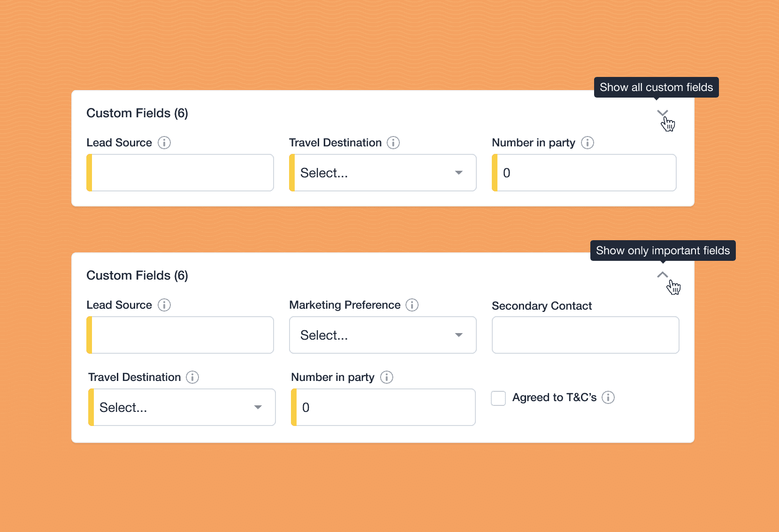Click info icon beside upper Travel Destination label

coord(393,143)
